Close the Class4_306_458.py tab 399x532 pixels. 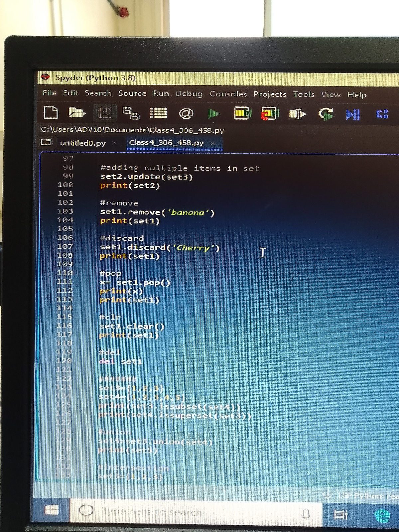click(213, 143)
